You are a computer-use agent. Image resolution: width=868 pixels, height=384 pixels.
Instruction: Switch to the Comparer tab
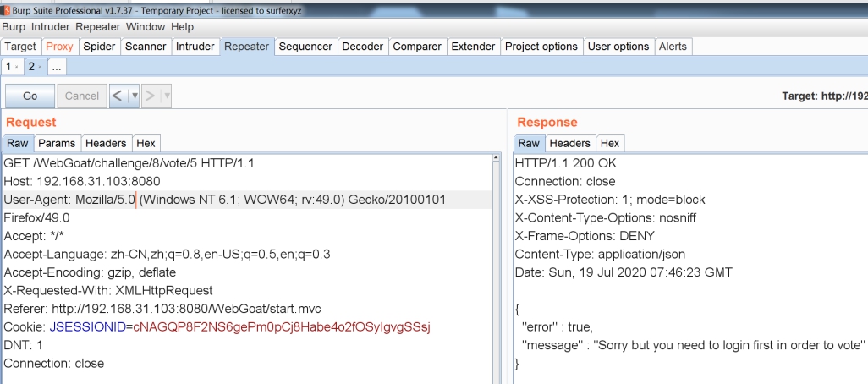click(x=417, y=47)
